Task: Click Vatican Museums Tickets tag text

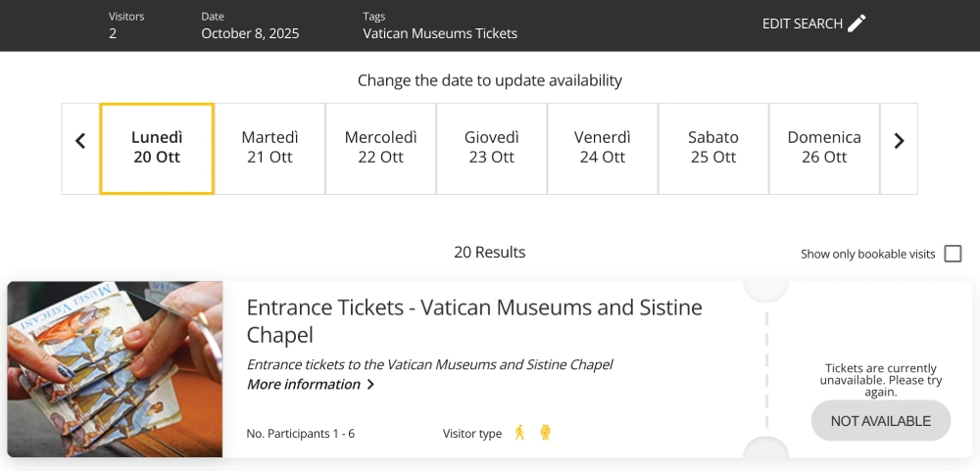Action: click(440, 33)
